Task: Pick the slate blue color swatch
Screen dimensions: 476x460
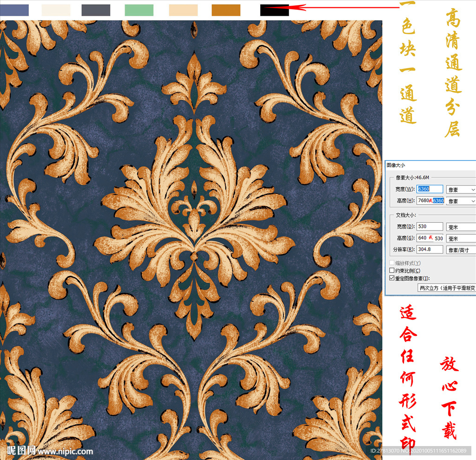Action: pyautogui.click(x=14, y=10)
